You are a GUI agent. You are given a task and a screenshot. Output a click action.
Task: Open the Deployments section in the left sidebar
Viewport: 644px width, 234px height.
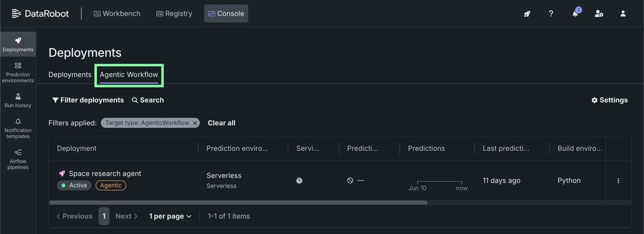(x=18, y=44)
